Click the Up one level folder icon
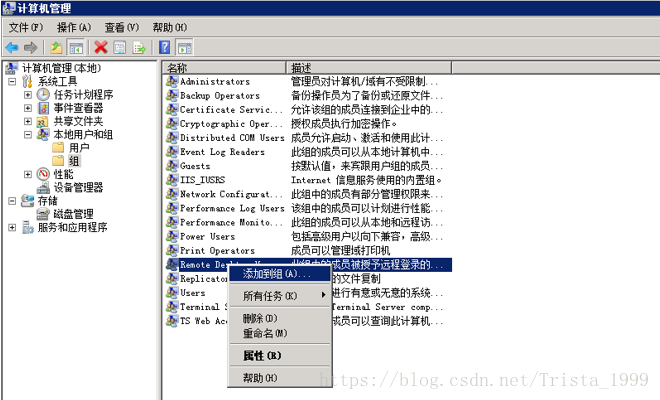Image resolution: width=660 pixels, height=400 pixels. pos(56,48)
